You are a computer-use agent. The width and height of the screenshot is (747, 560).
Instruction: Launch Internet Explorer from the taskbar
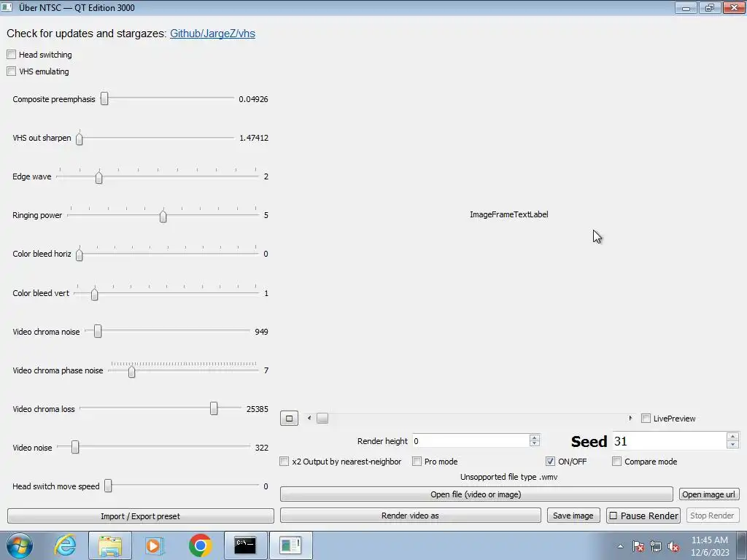point(65,545)
